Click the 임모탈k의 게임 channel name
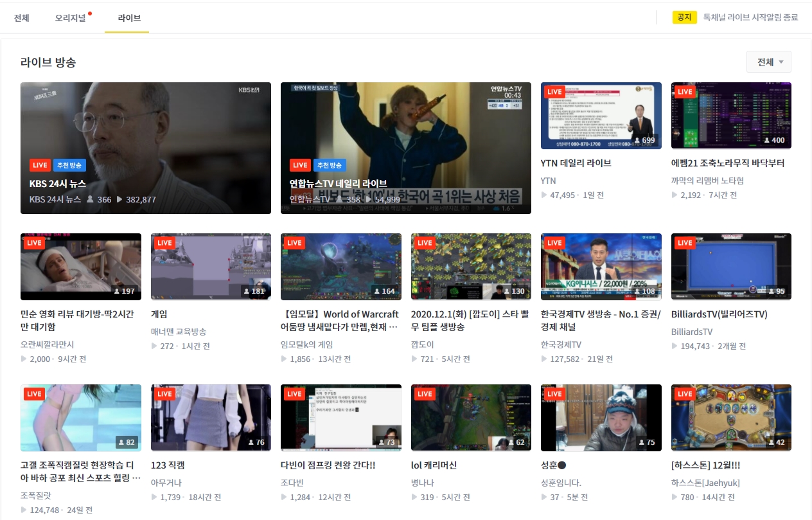The height and width of the screenshot is (520, 812). (x=307, y=345)
